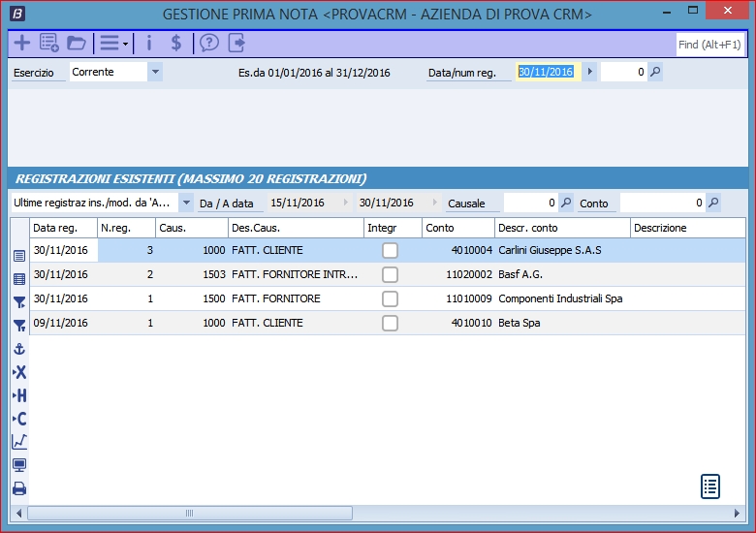
Task: Click the plus icon to add new registration
Action: click(x=21, y=44)
